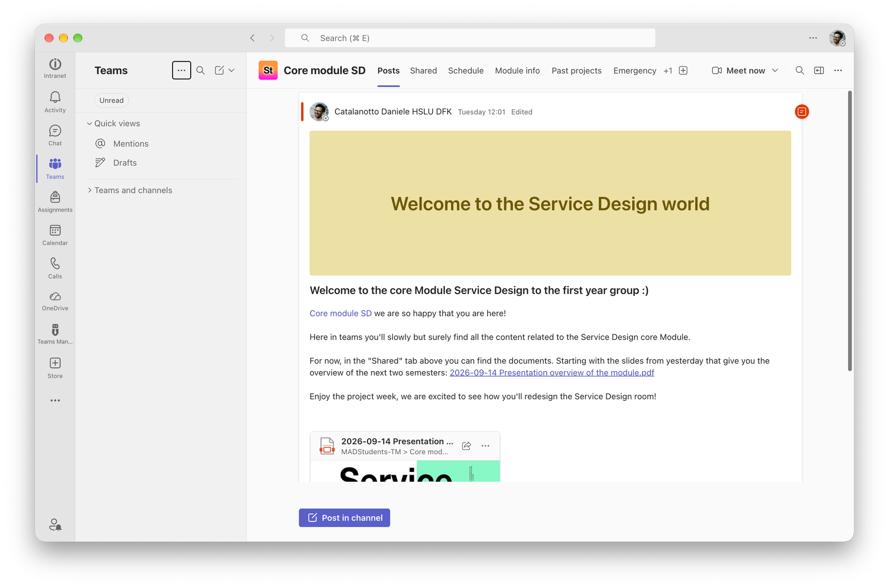889x588 pixels.
Task: Open the Teams Manager app
Action: [x=55, y=334]
